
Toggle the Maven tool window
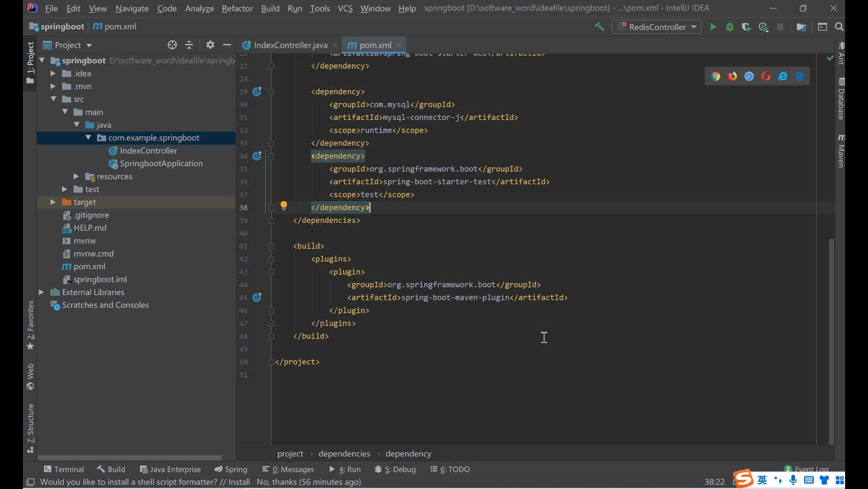[x=841, y=151]
